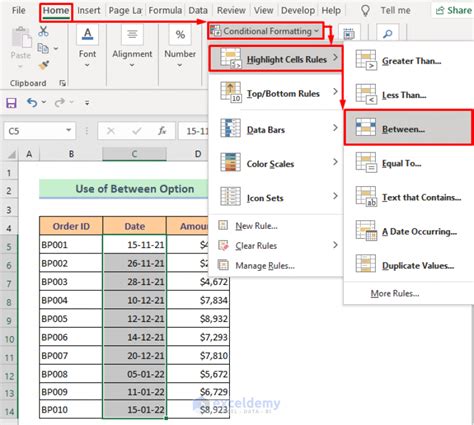Click the Tell me lightbulb icon

pos(365,11)
